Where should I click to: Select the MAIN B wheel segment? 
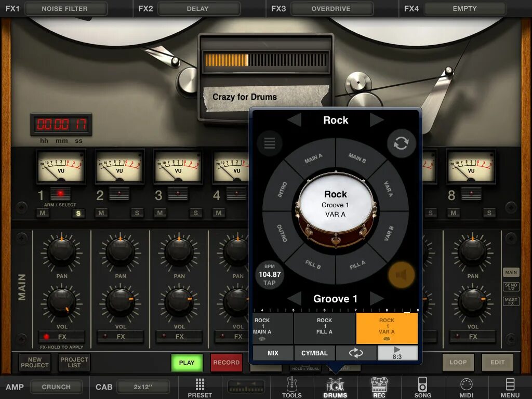(357, 158)
